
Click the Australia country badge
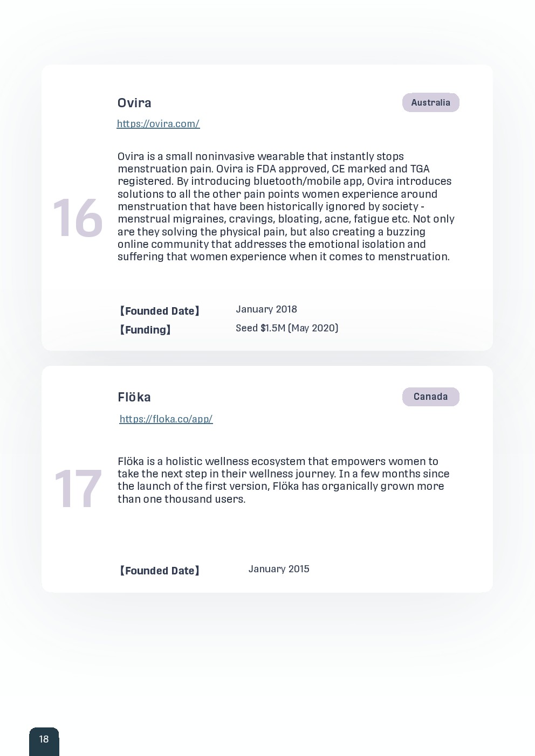tap(430, 102)
